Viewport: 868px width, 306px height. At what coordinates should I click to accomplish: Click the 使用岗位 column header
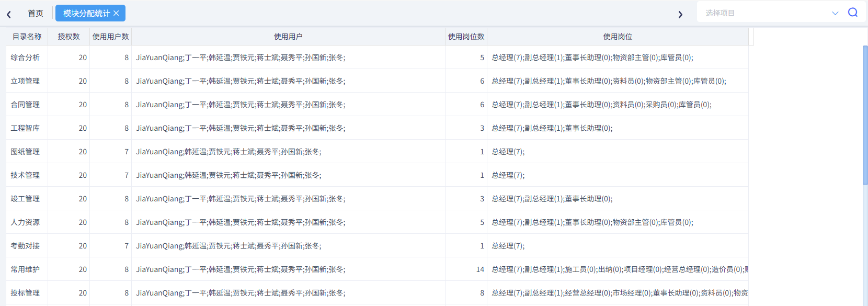(x=618, y=37)
